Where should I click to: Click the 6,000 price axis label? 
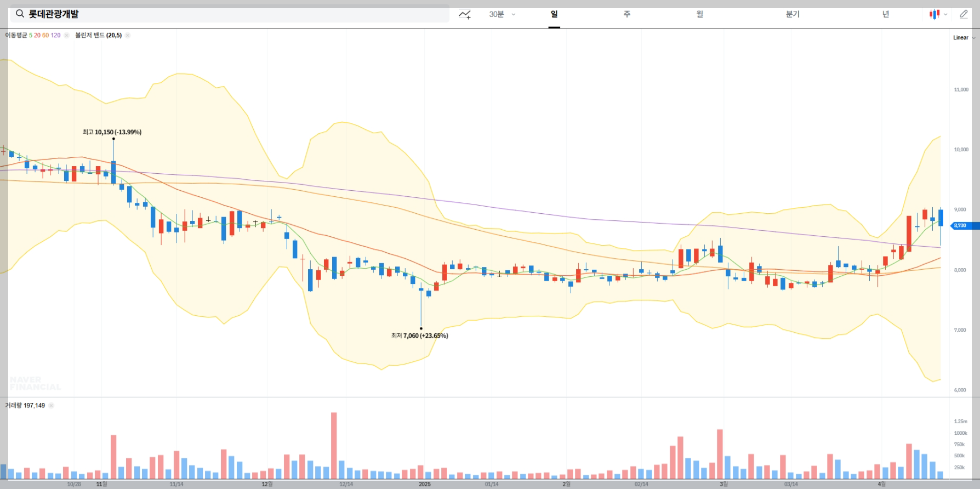(960, 390)
